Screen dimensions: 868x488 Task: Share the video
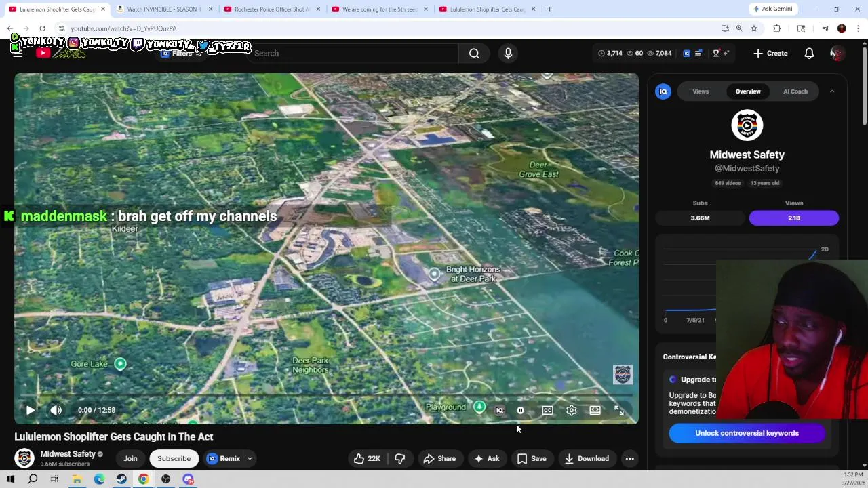tap(439, 459)
